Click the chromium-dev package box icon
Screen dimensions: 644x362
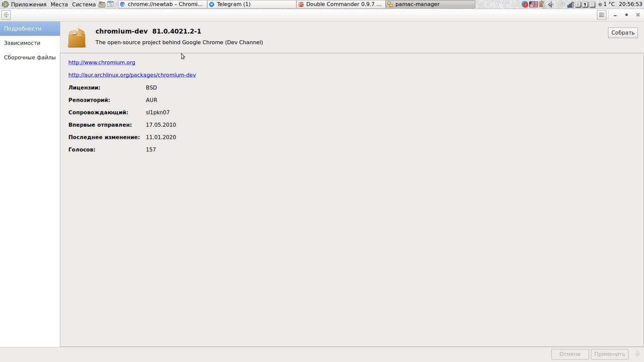[x=77, y=38]
